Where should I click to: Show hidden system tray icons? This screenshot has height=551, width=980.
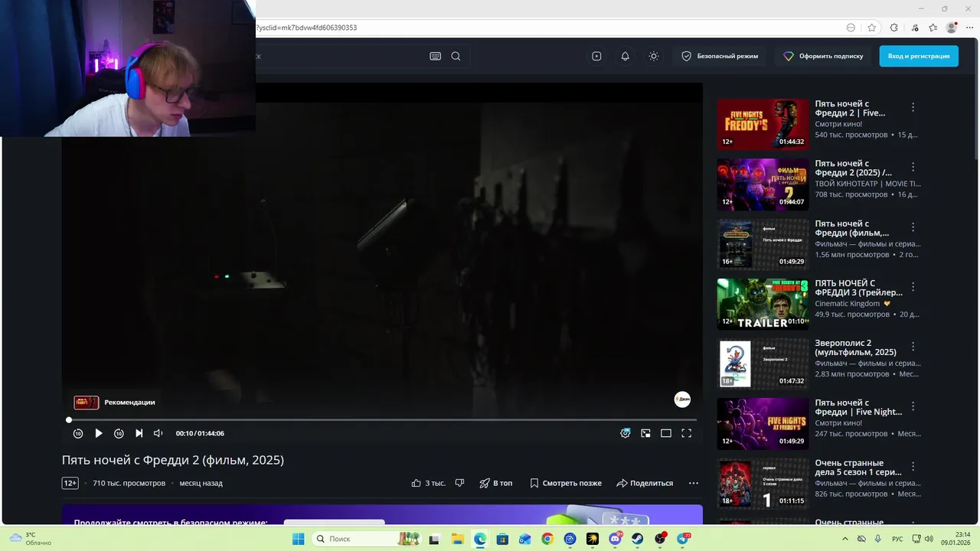[x=845, y=539]
